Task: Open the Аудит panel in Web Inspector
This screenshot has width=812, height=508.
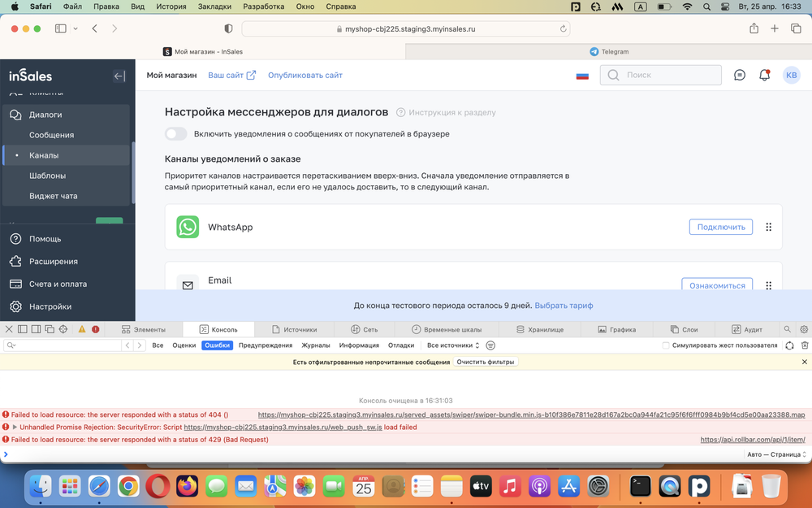Action: click(x=747, y=328)
